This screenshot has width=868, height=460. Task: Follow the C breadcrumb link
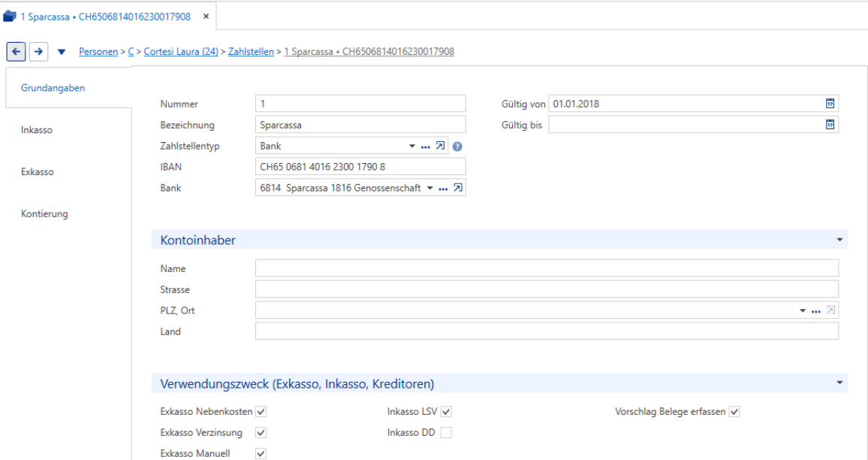tap(131, 52)
